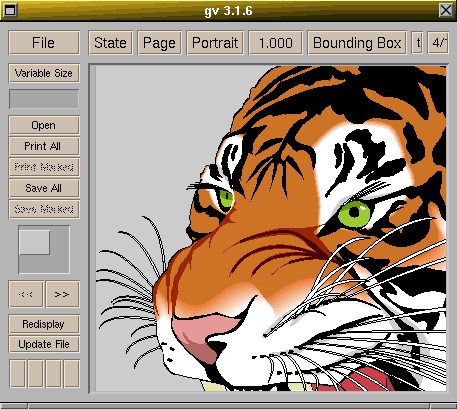Open the 1.000 magnification menu

[x=276, y=43]
